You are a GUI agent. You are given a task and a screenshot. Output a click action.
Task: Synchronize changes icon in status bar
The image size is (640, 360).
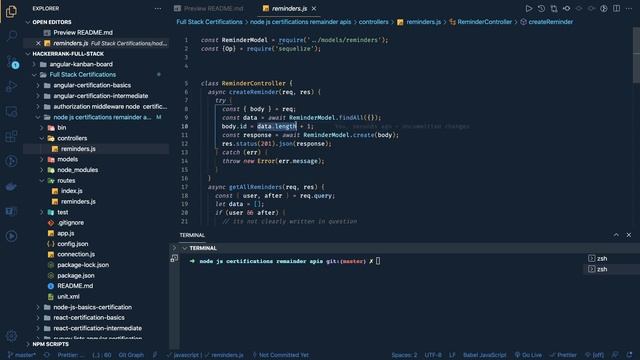pos(47,355)
